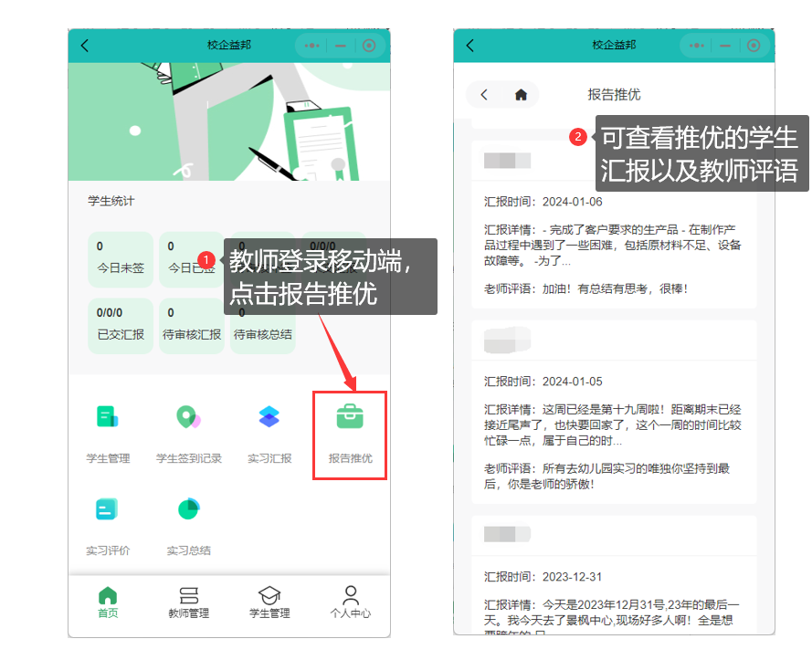Tap the 学生管理 icon in function grid
The height and width of the screenshot is (660, 812).
108,418
